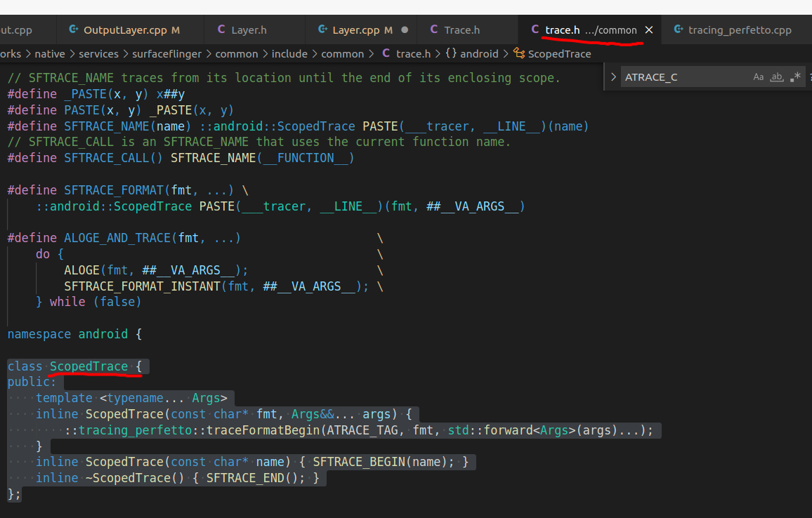812x518 pixels.
Task: Click the C++ file icon on Layer.cpp tab
Action: point(322,29)
